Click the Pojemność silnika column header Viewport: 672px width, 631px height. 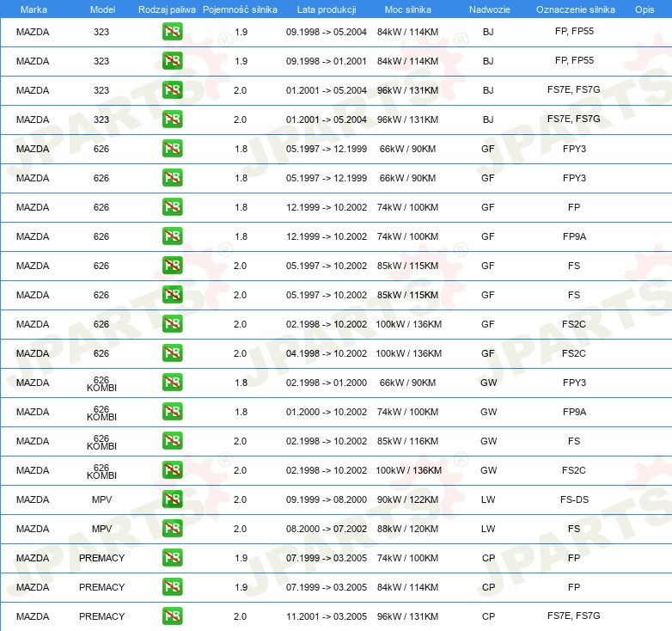point(240,9)
